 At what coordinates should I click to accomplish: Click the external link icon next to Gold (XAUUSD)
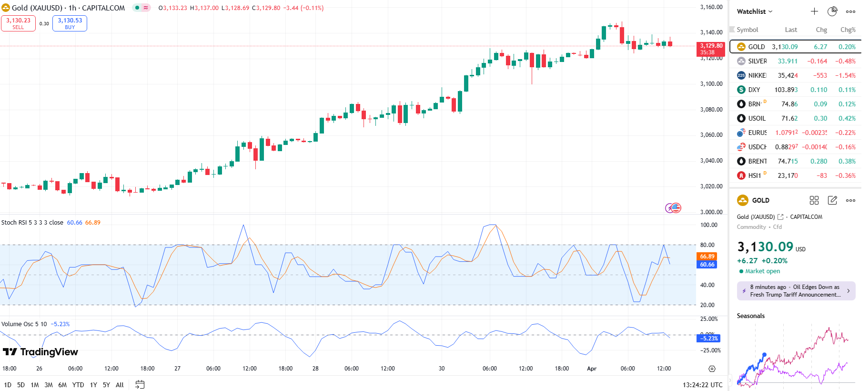(780, 217)
